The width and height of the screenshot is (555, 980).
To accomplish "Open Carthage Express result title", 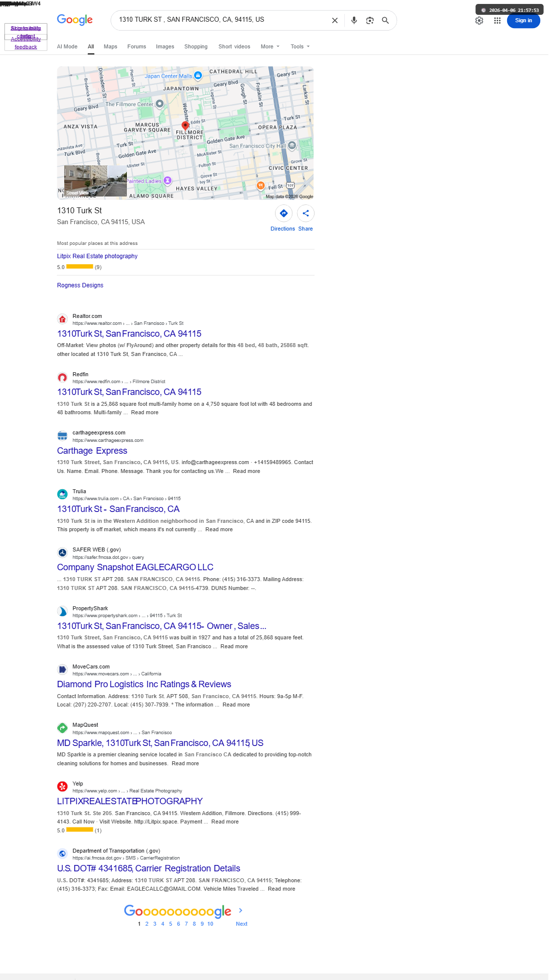I will 92,451.
